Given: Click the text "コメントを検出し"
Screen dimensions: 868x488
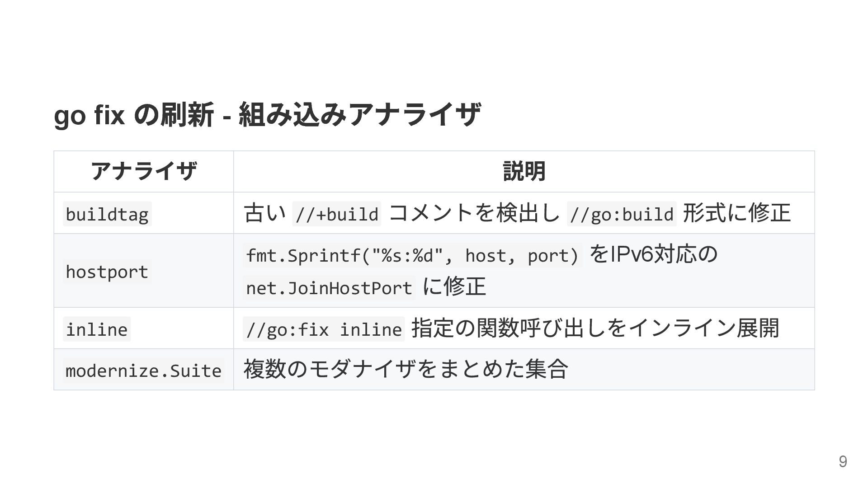Looking at the screenshot, I should pos(474,213).
